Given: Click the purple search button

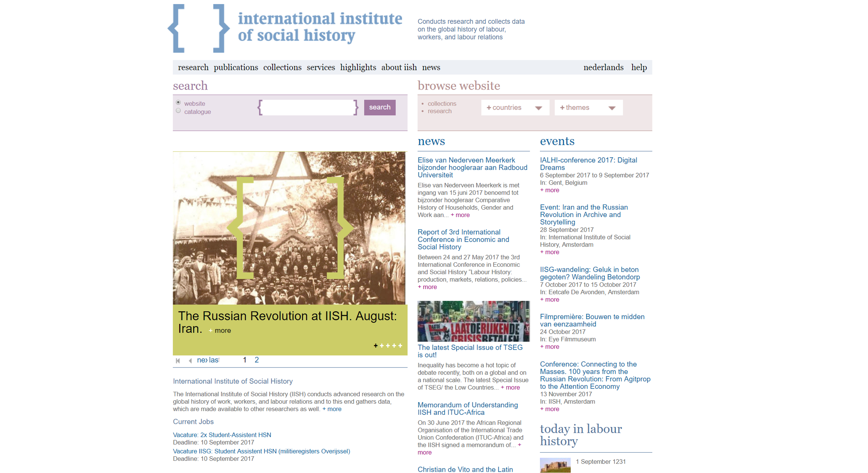Looking at the screenshot, I should 380,108.
